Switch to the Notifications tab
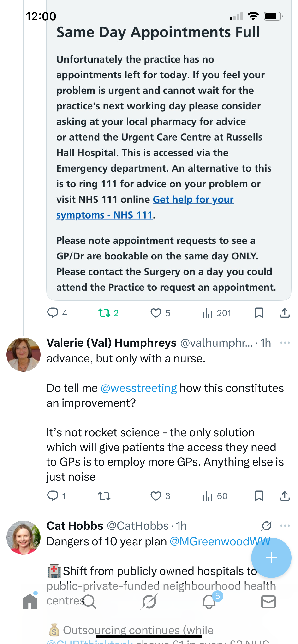Screen dimensions: 298x644 coord(209,602)
